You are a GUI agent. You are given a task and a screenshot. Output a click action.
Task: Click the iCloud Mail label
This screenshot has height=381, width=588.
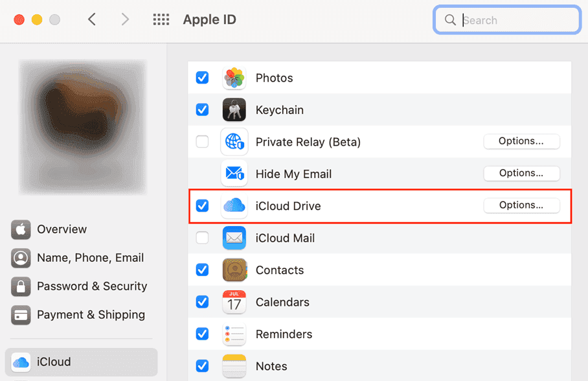285,238
